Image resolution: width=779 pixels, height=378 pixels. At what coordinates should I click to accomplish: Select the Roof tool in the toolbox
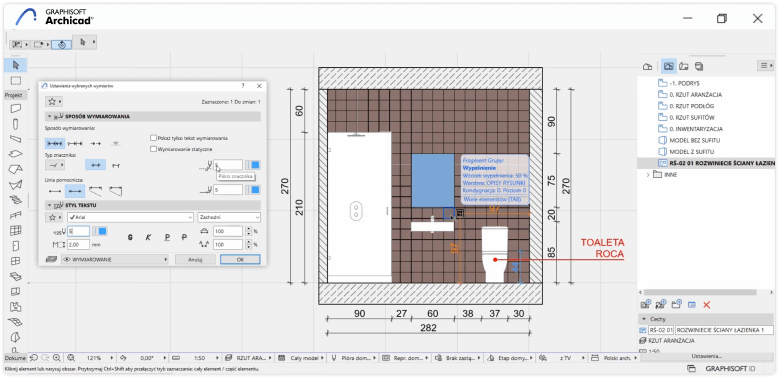[x=15, y=169]
